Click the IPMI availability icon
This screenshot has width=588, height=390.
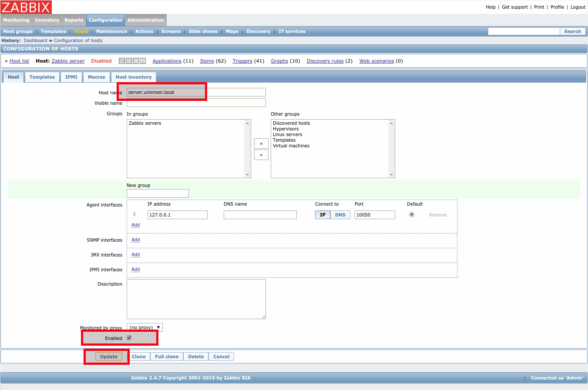143,61
